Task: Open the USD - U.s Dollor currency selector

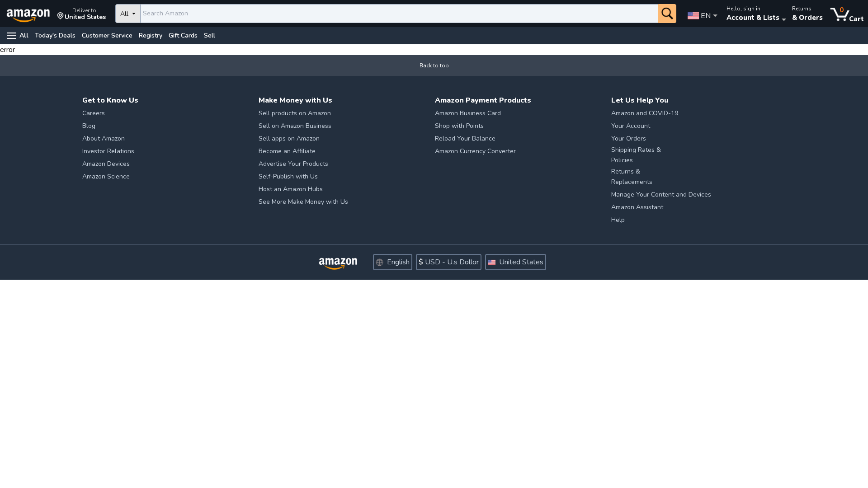Action: [448, 262]
